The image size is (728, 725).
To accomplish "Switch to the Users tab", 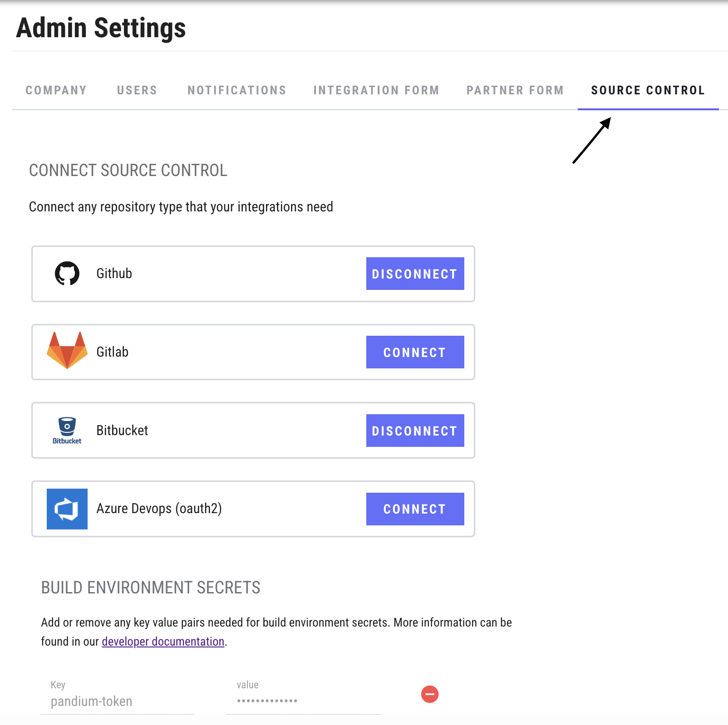I will [137, 90].
